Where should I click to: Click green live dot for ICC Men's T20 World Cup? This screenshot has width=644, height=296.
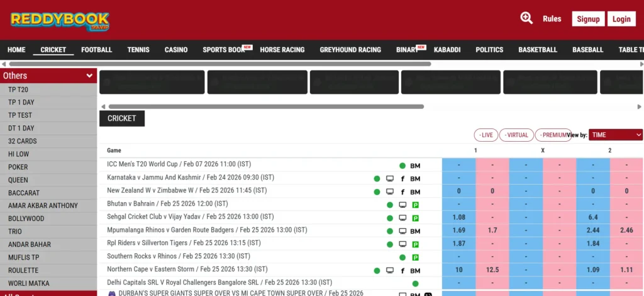click(402, 166)
